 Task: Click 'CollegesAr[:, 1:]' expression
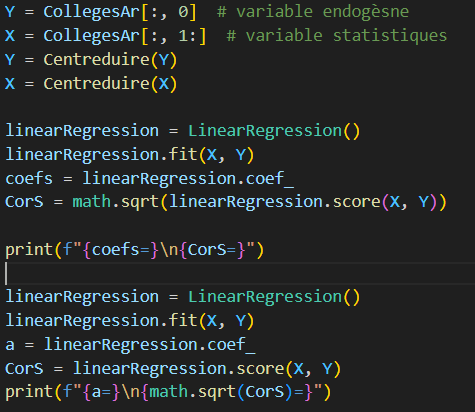point(125,36)
